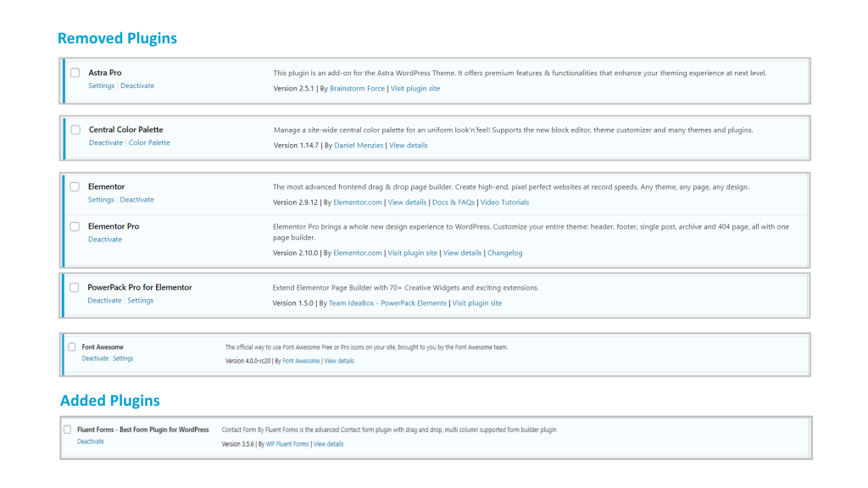Visit plugin site for Elementor Pro
868x488 pixels.
[x=413, y=252]
